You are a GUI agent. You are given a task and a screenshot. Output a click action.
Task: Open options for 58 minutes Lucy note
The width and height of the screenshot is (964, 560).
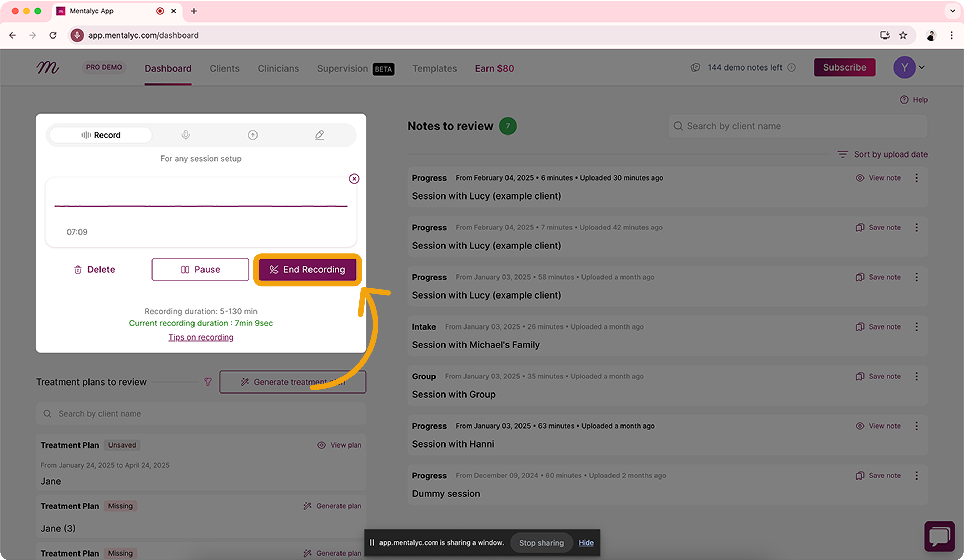point(916,277)
